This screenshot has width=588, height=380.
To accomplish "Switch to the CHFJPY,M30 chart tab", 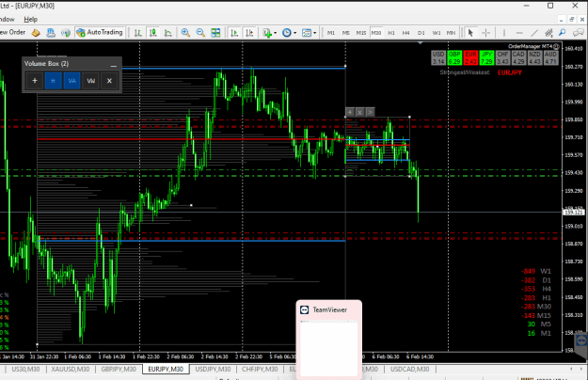I will [260, 369].
